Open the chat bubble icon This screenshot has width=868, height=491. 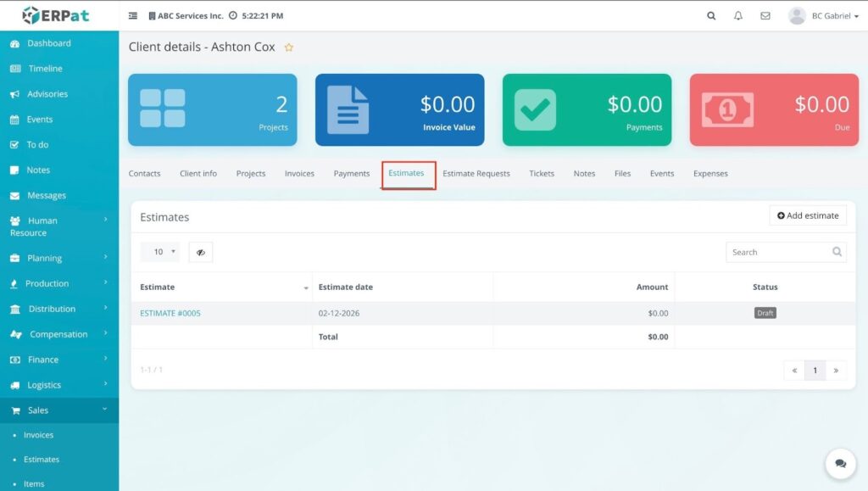point(840,464)
